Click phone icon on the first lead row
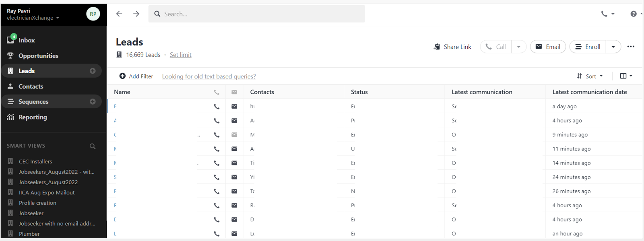The width and height of the screenshot is (644, 241). point(217,107)
